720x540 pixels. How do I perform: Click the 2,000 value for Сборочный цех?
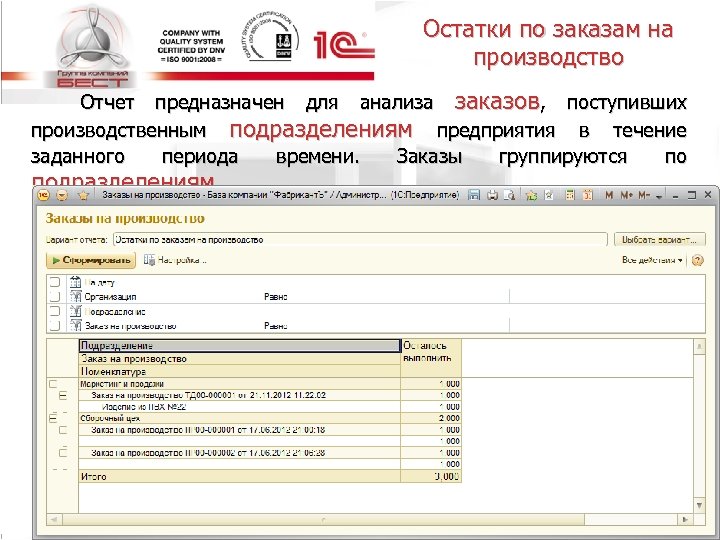tap(431, 418)
